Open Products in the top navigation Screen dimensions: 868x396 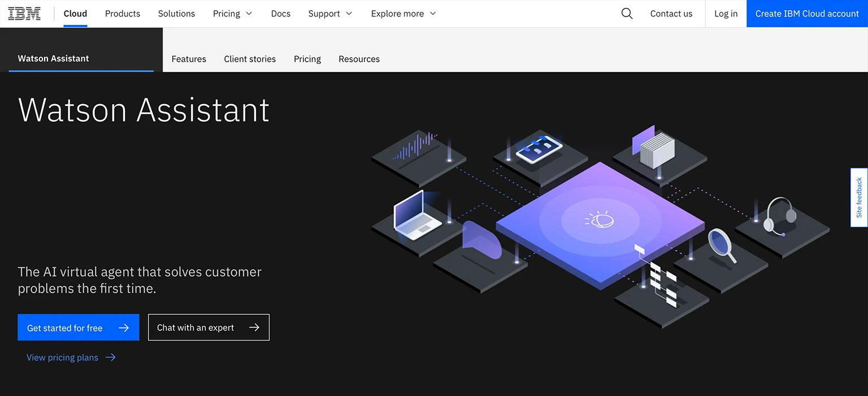[x=123, y=14]
